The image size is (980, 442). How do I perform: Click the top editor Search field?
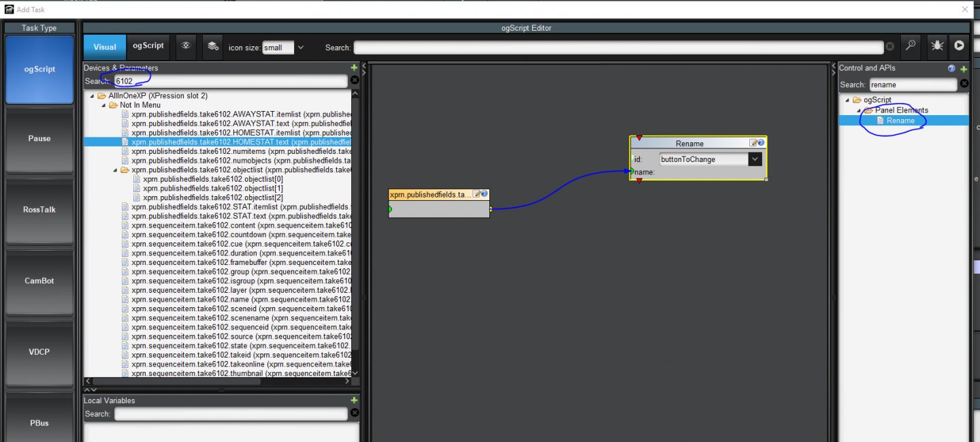click(618, 47)
